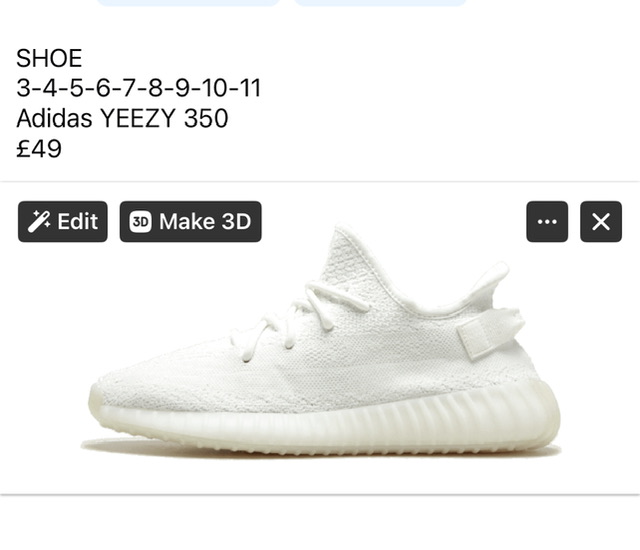Select the Edit label on photo overlay
Screen dimensions: 640x550
(78, 222)
